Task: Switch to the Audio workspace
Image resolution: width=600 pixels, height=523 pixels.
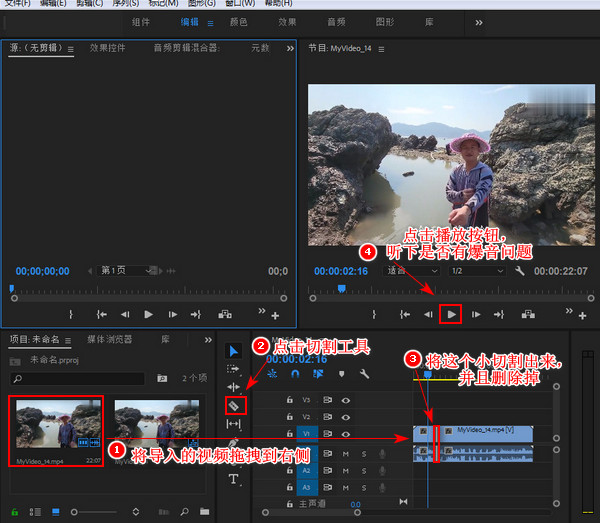Action: coord(336,22)
